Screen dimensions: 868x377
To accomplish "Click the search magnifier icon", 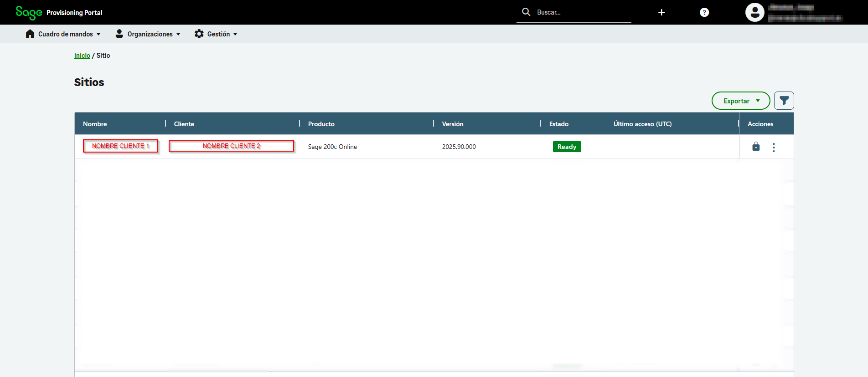I will pyautogui.click(x=526, y=12).
